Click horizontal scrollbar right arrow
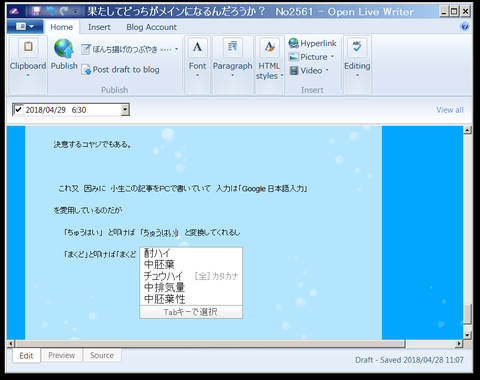 click(x=459, y=343)
